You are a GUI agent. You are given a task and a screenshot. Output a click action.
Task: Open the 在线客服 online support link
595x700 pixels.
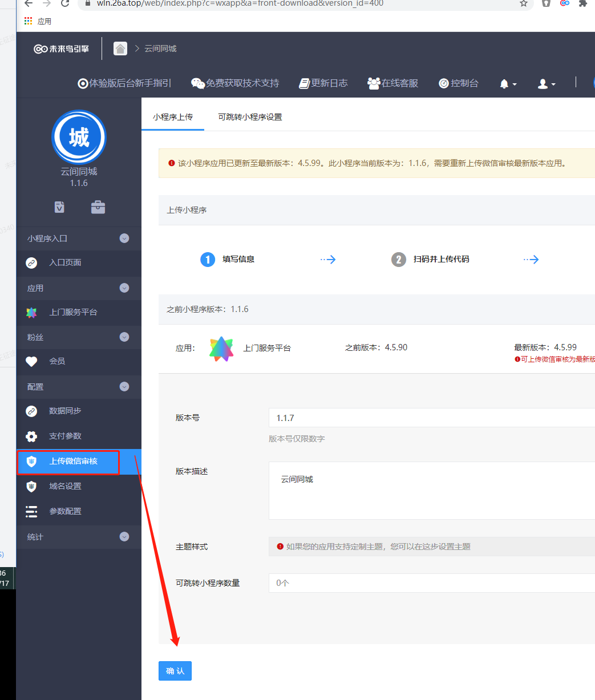tap(393, 83)
